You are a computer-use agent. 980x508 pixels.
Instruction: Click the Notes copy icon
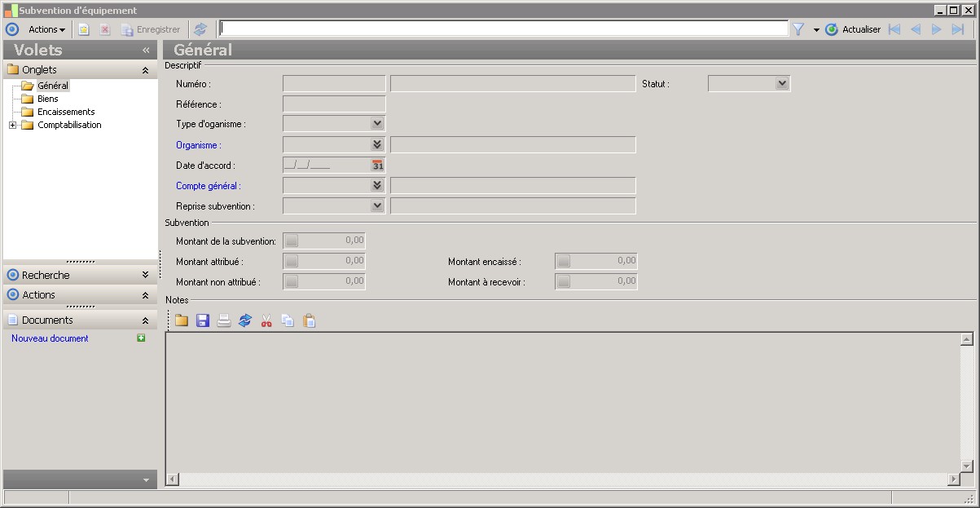coord(288,321)
